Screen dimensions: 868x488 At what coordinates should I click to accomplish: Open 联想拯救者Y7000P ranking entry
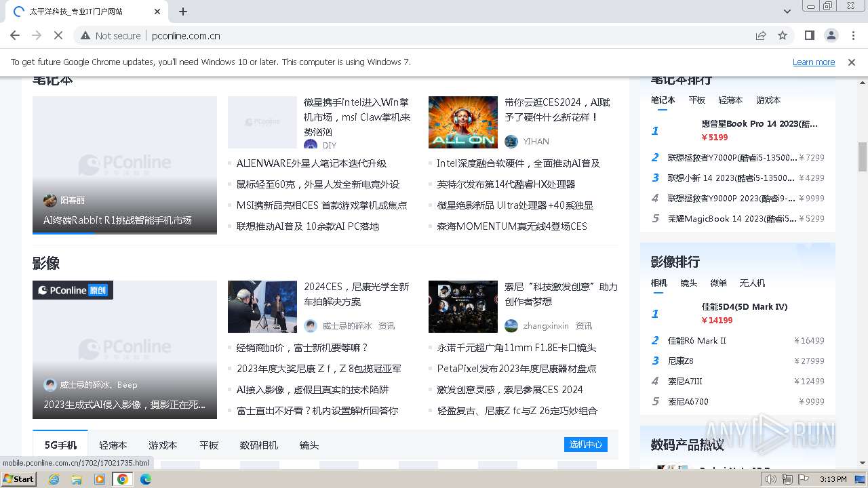tap(732, 157)
